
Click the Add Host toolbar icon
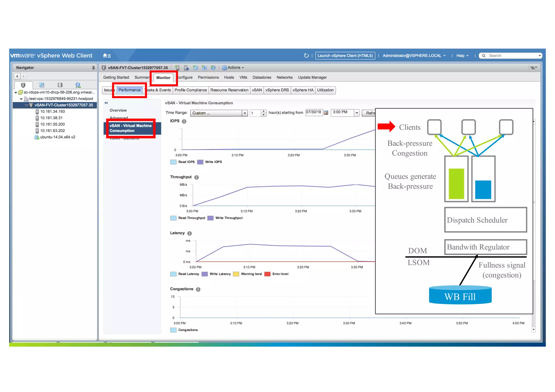(x=177, y=68)
